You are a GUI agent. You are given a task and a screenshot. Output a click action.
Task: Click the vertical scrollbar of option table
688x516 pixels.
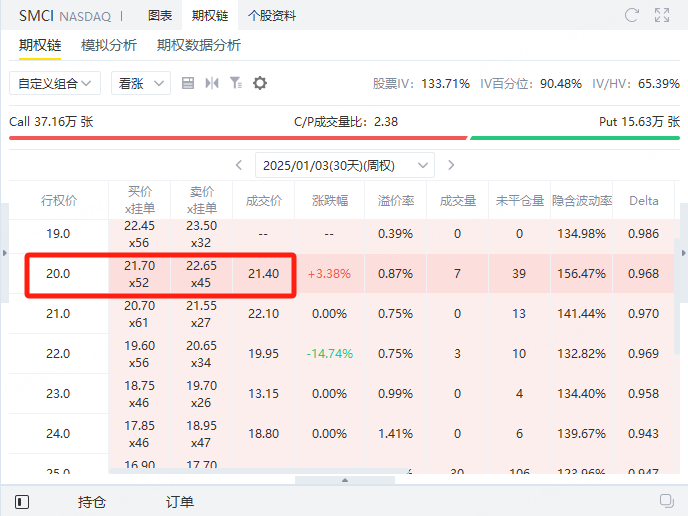(x=677, y=298)
